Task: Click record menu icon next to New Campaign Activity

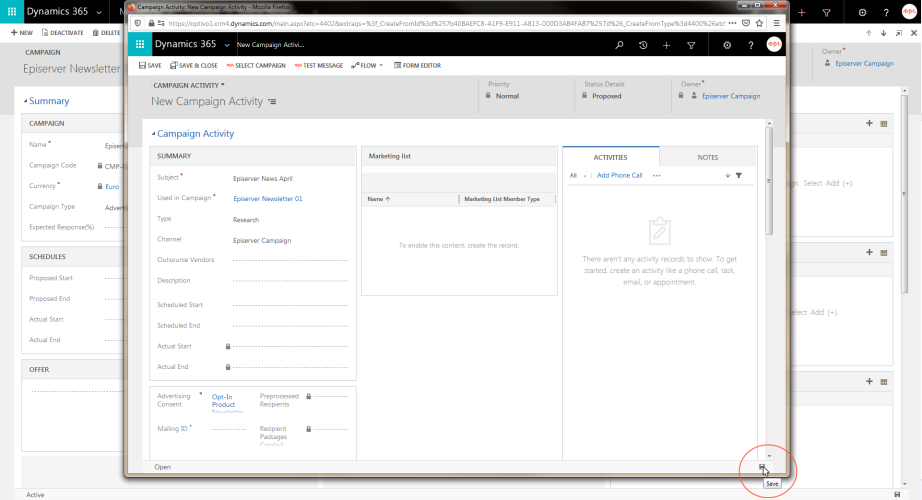Action: (x=272, y=102)
